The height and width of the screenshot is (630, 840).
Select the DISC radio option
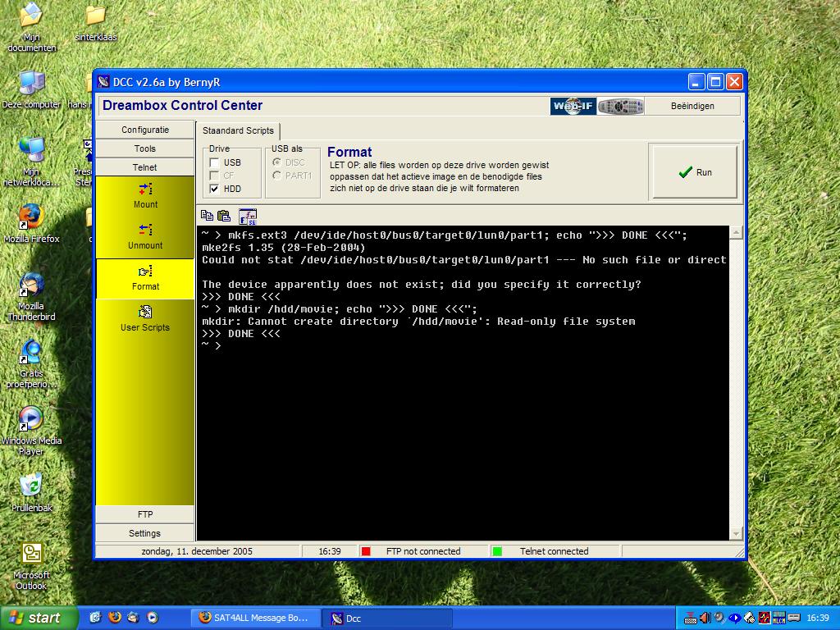[x=277, y=162]
